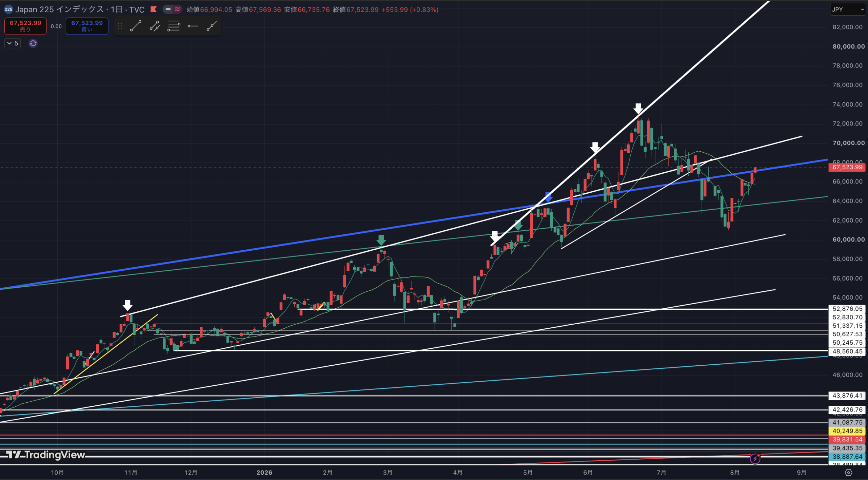Open the JPY currency dropdown
868x480 pixels.
pos(848,9)
